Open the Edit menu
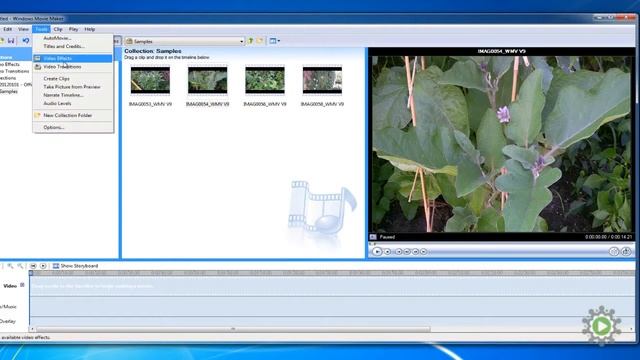 7,29
